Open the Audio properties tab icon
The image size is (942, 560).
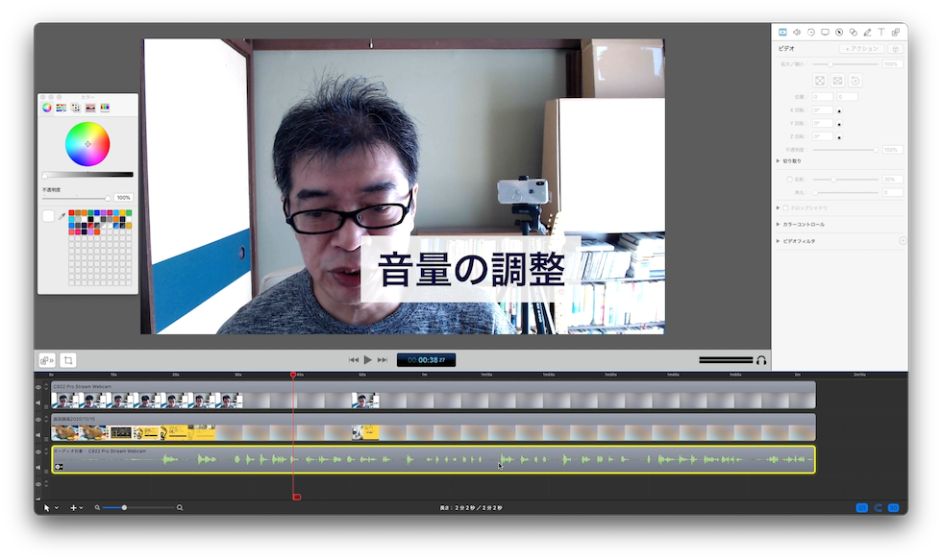click(x=796, y=33)
